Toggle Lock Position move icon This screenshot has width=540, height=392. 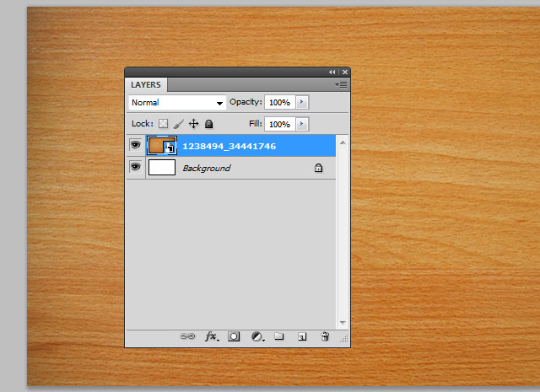coord(193,124)
